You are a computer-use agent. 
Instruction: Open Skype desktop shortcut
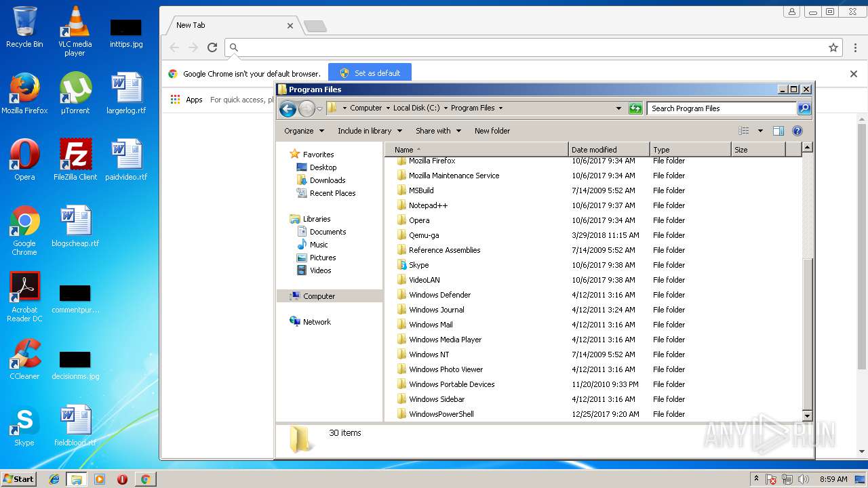coord(24,426)
